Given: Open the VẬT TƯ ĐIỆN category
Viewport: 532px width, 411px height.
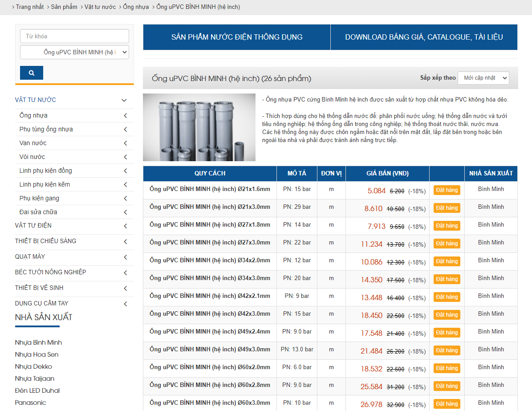Looking at the screenshot, I should [x=33, y=225].
